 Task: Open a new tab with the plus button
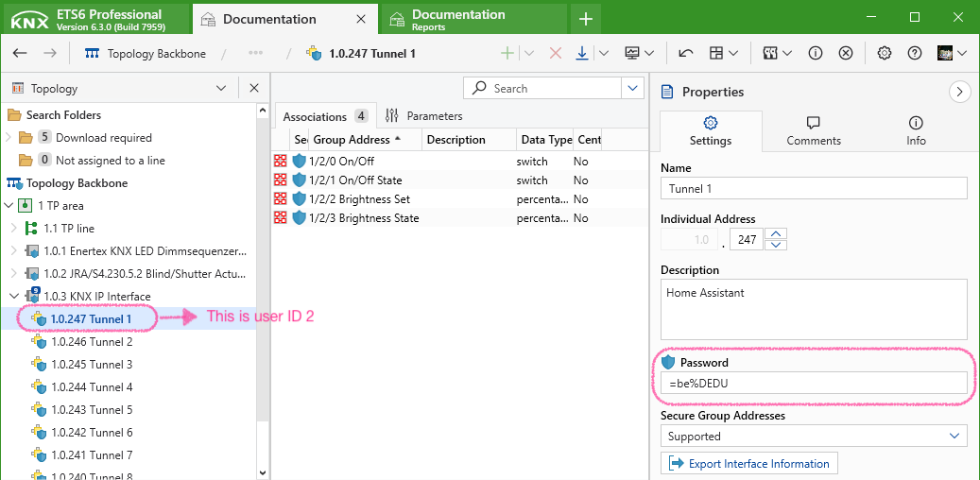[x=586, y=19]
